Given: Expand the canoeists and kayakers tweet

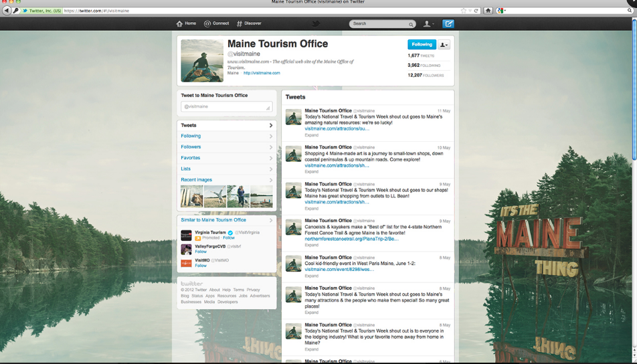Looking at the screenshot, I should (x=312, y=245).
